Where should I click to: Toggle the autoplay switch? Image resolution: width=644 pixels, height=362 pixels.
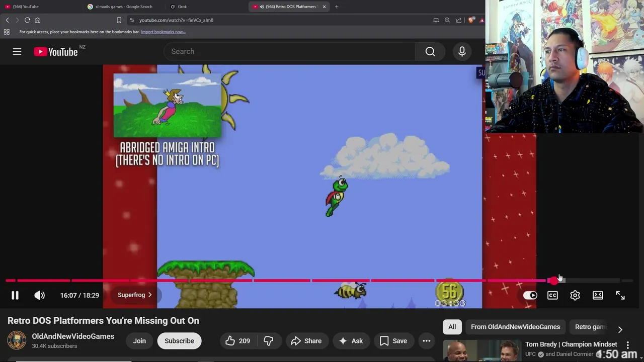(x=530, y=295)
